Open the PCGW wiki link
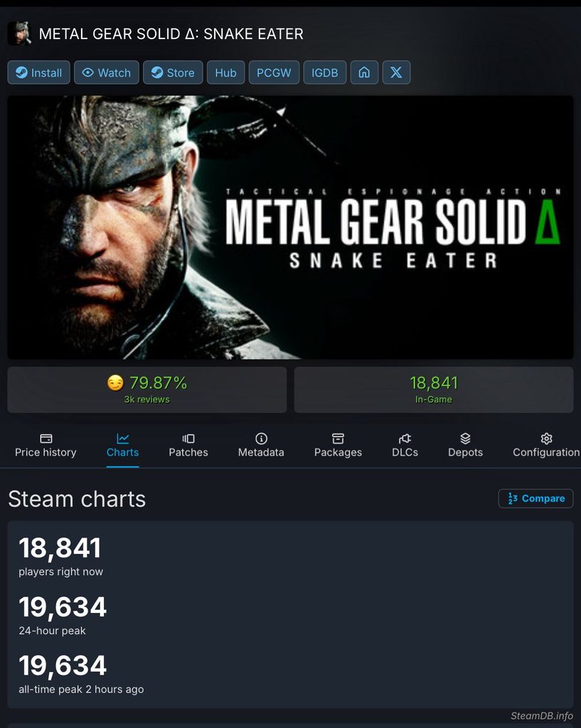581x728 pixels. coord(274,73)
